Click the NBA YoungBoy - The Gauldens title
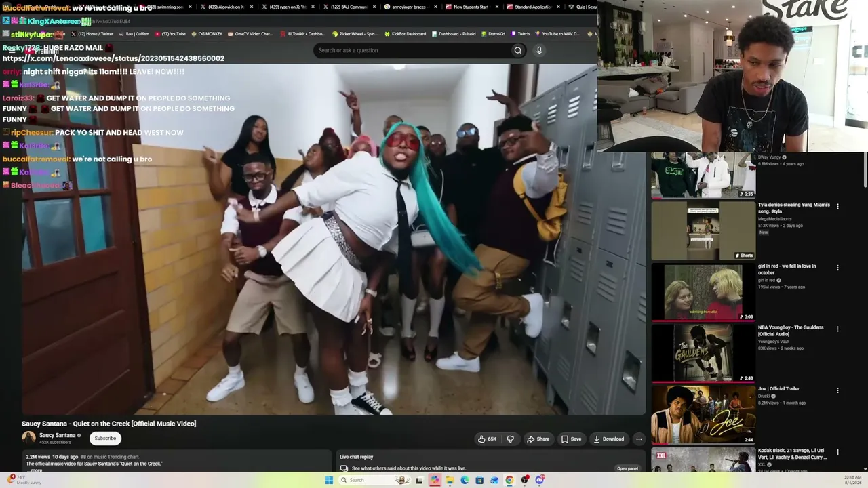The width and height of the screenshot is (868, 488). click(791, 331)
